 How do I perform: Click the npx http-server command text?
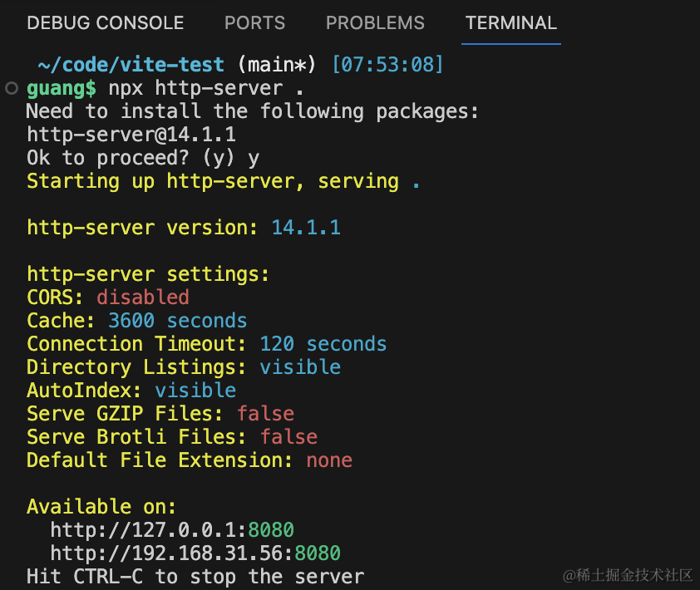tap(195, 88)
